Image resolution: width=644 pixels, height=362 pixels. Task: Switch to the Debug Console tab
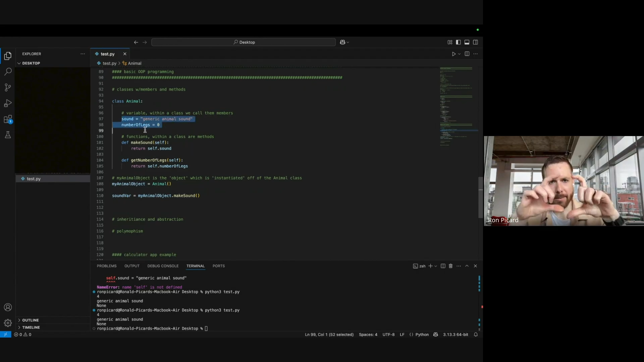pyautogui.click(x=163, y=266)
